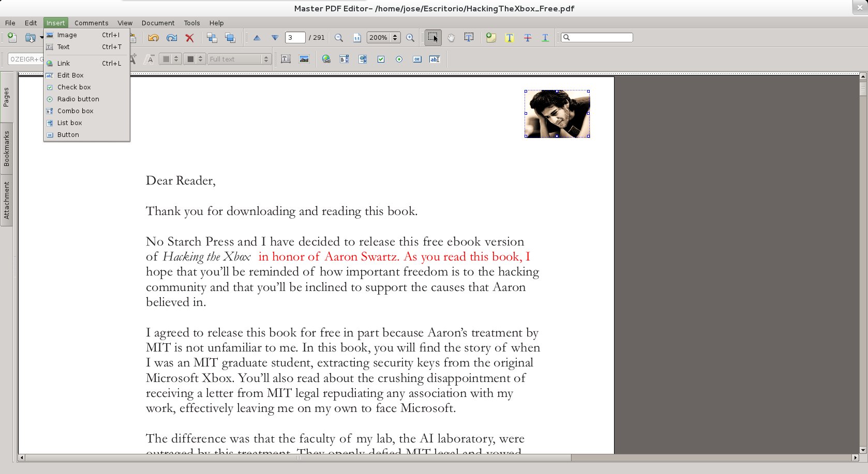The height and width of the screenshot is (474, 868).
Task: Click the vertical scrollbar down arrow
Action: 863,450
